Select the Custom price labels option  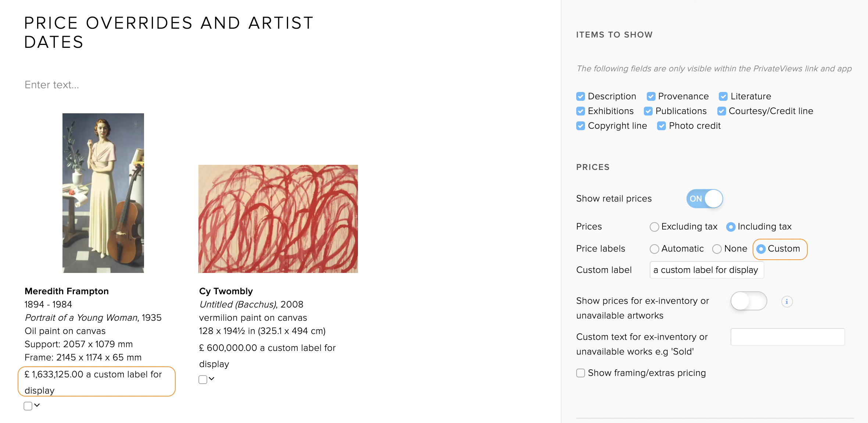coord(761,249)
